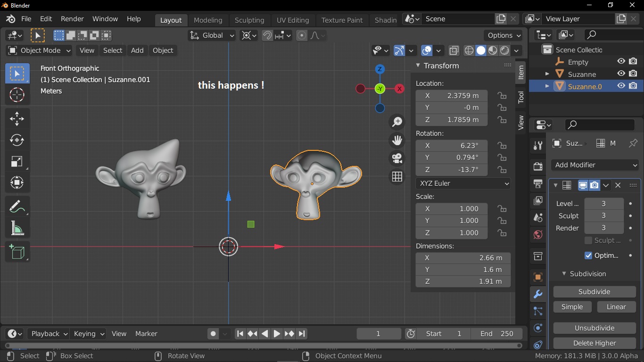Toggle X-ray display mode
Screen dimensions: 644x362
(x=454, y=50)
